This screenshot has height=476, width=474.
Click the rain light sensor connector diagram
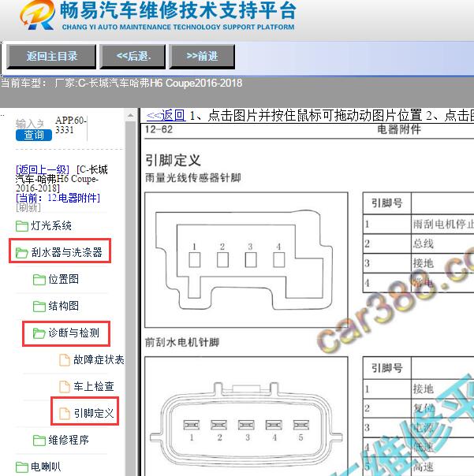246,260
